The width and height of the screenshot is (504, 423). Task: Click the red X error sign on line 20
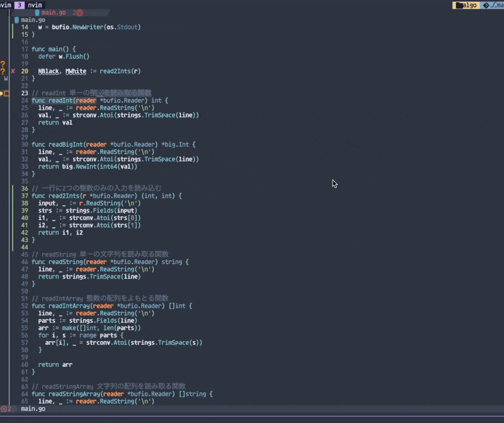(13, 71)
